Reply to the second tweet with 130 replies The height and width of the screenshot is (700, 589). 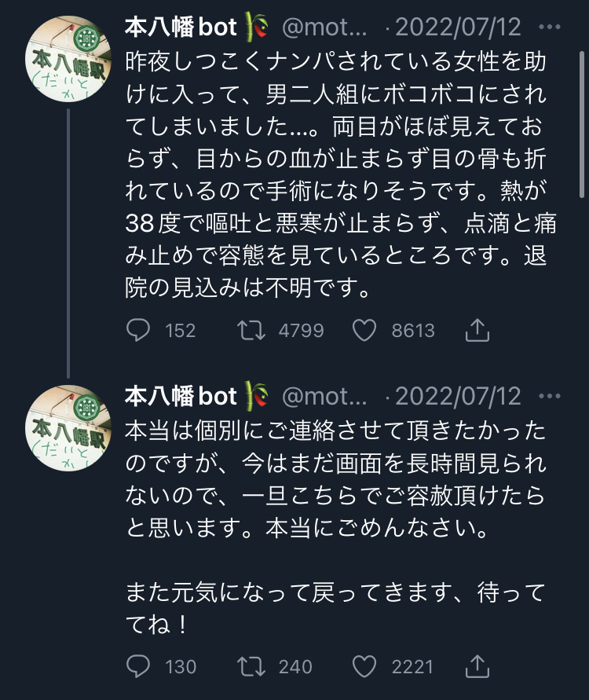[x=138, y=668]
